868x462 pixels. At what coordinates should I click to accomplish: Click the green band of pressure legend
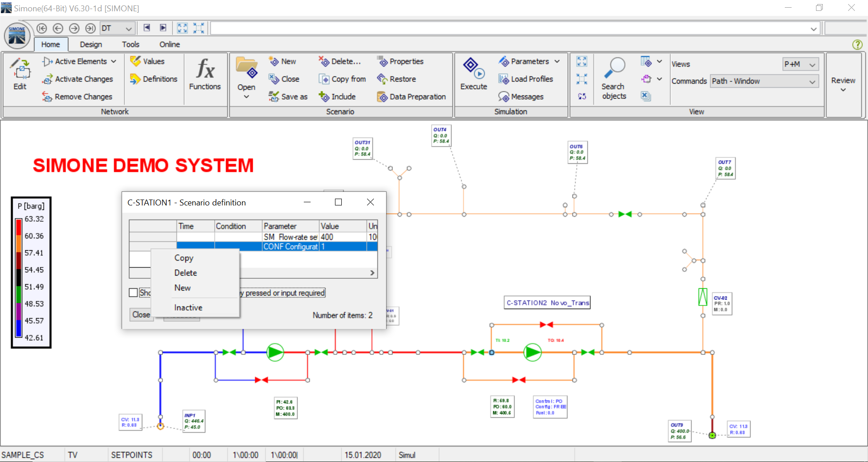[19, 295]
